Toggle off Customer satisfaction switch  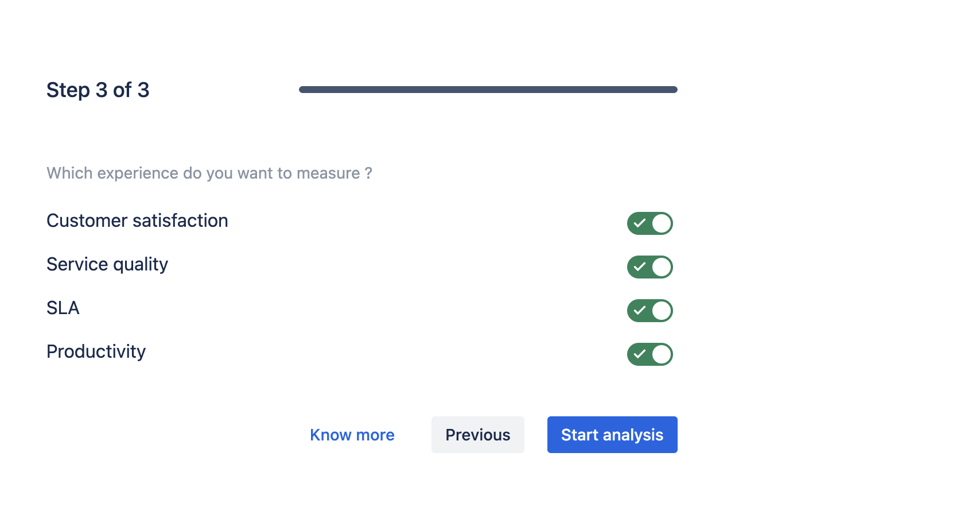(650, 223)
